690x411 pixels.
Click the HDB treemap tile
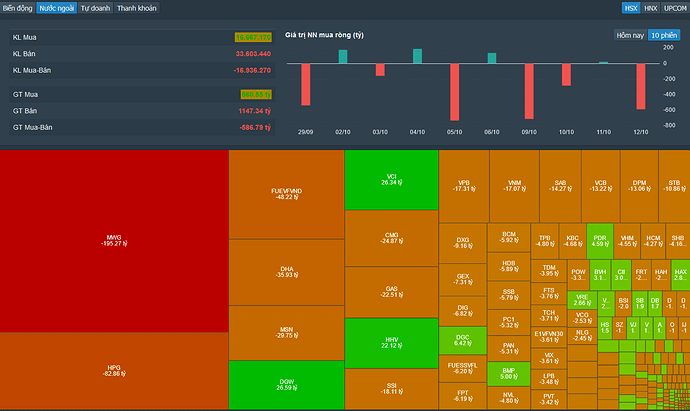[x=509, y=266]
